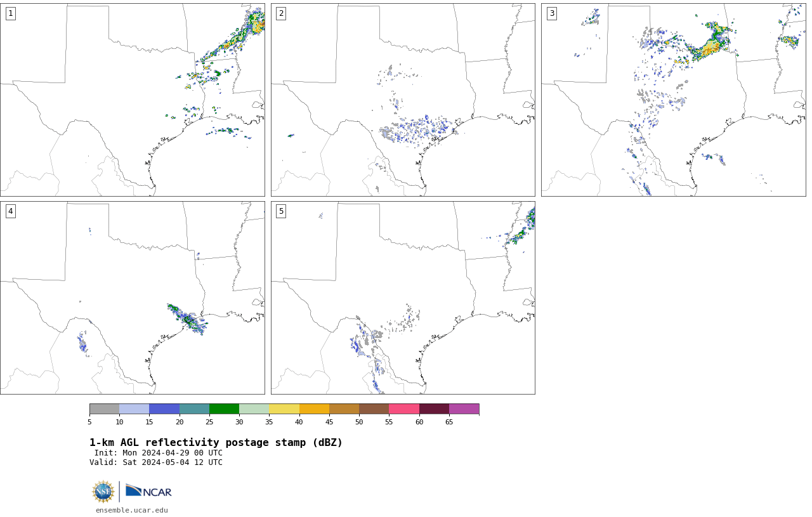Click the tan-brown 45-50 dBZ swatch
812x517 pixels.
coord(344,409)
